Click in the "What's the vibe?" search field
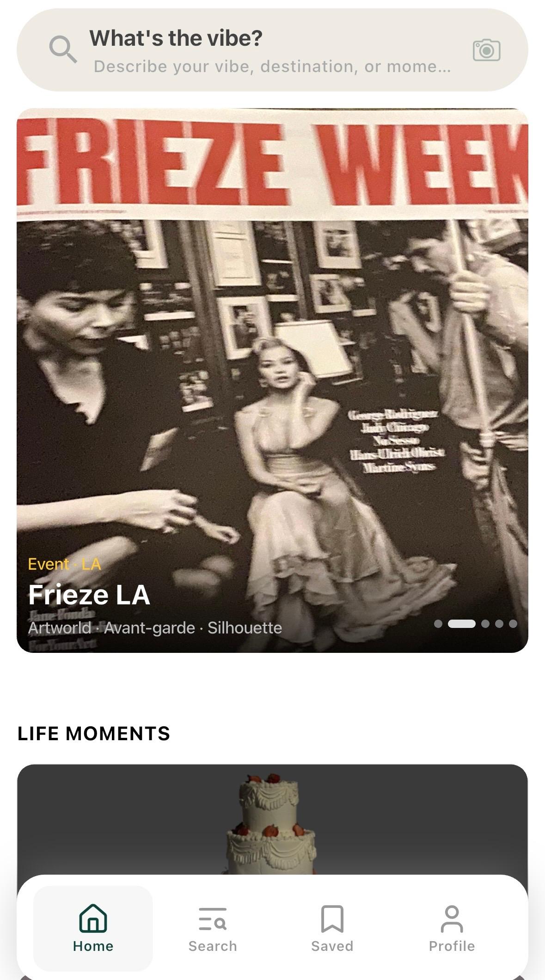The image size is (545, 980). coord(272,50)
